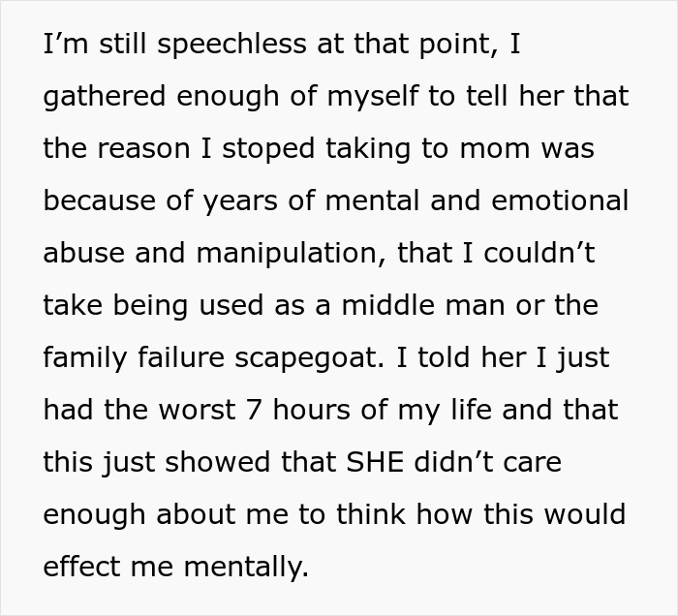Screen dimensions: 678x616
Task: Click the word "abuse"
Action: (84, 253)
